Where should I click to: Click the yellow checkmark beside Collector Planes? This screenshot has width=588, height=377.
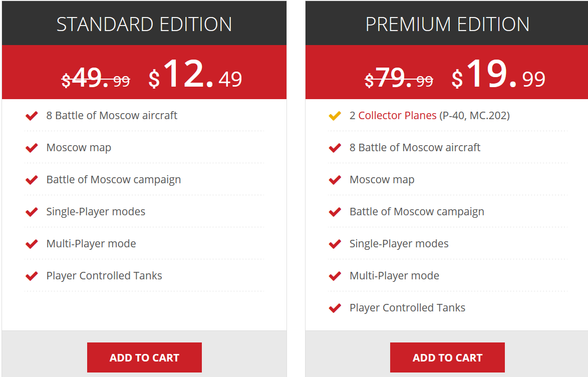point(335,116)
